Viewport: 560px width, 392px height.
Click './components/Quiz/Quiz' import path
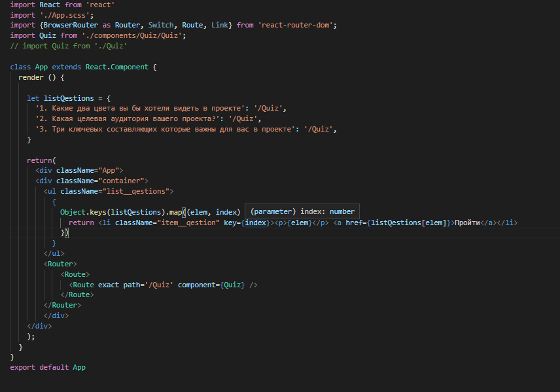click(131, 35)
